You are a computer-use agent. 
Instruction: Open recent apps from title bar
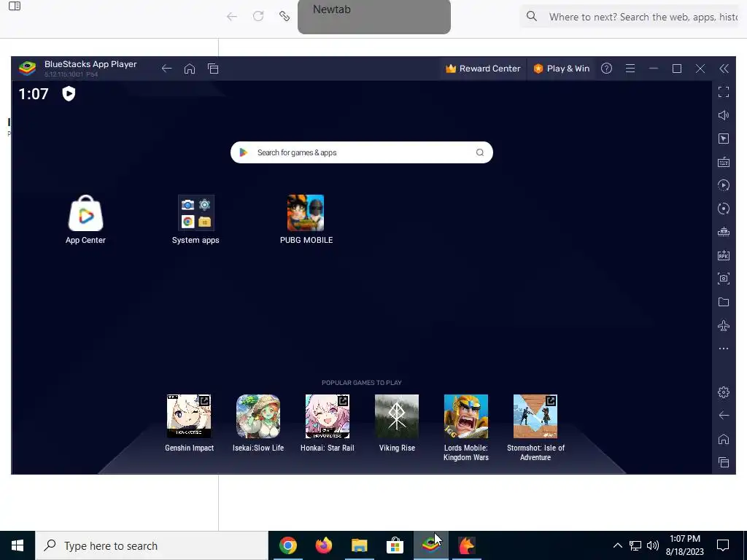point(213,69)
